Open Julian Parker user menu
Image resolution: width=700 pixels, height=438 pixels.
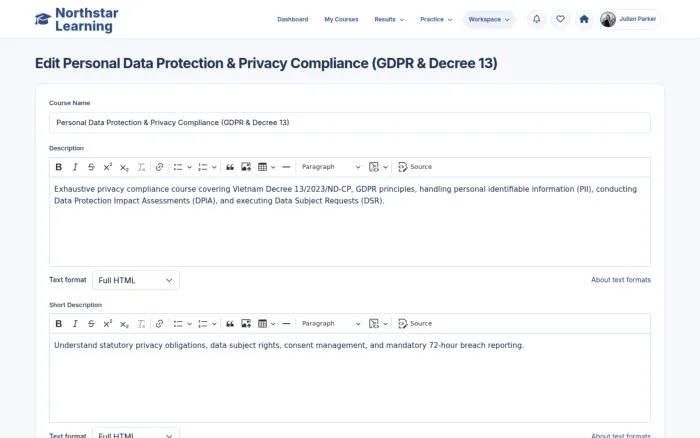coord(629,19)
